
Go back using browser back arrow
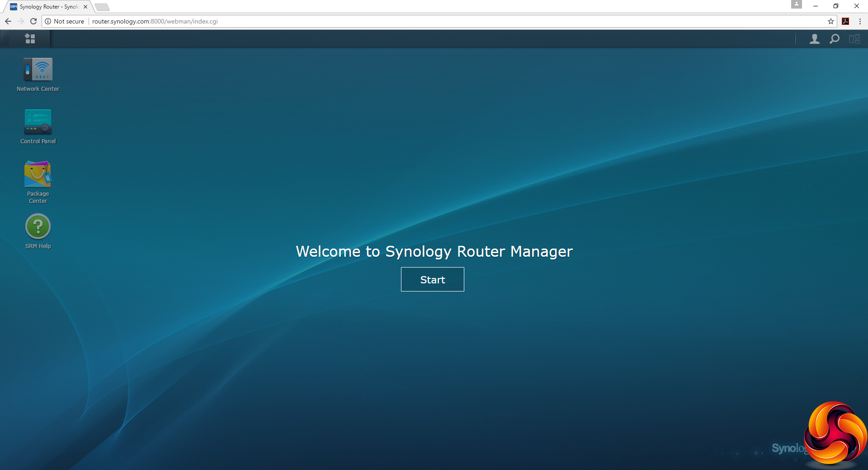8,21
